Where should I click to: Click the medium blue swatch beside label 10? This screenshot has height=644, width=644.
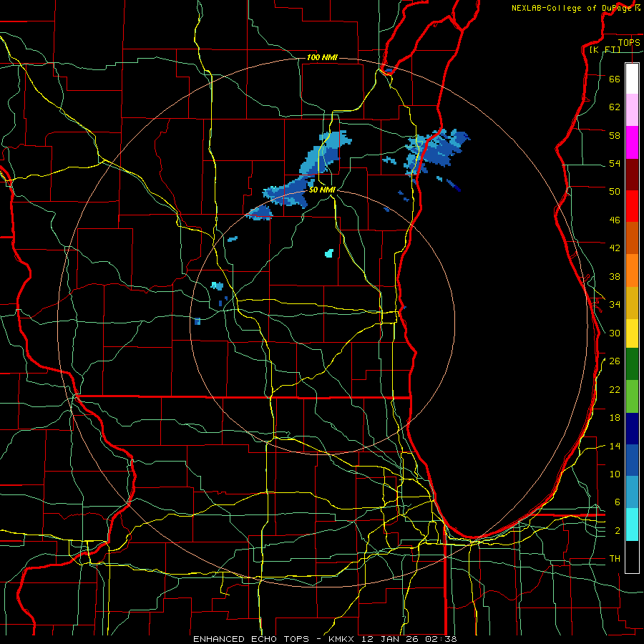(632, 461)
